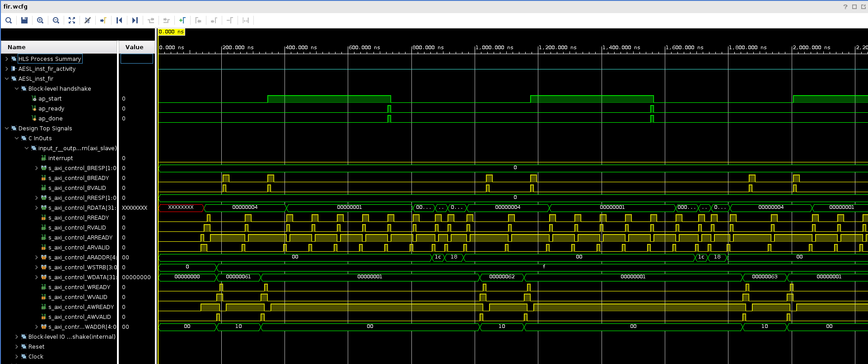Expand HLS Process Summary group
Viewport: 868px width, 364px height.
coord(7,59)
